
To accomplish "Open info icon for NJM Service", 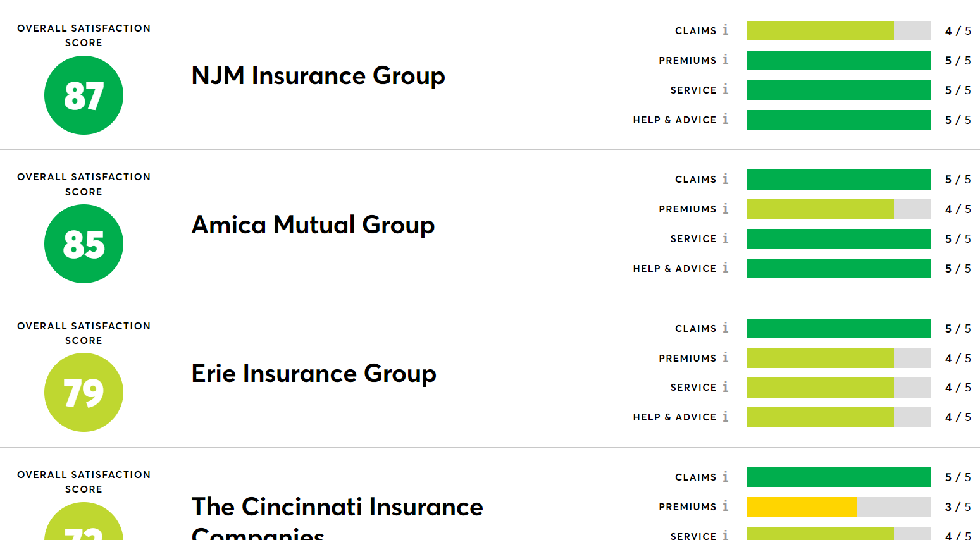I will pos(726,90).
